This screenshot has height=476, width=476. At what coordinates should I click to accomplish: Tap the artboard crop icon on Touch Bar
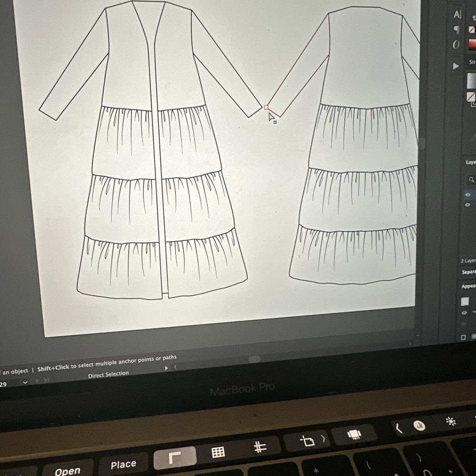(307, 441)
